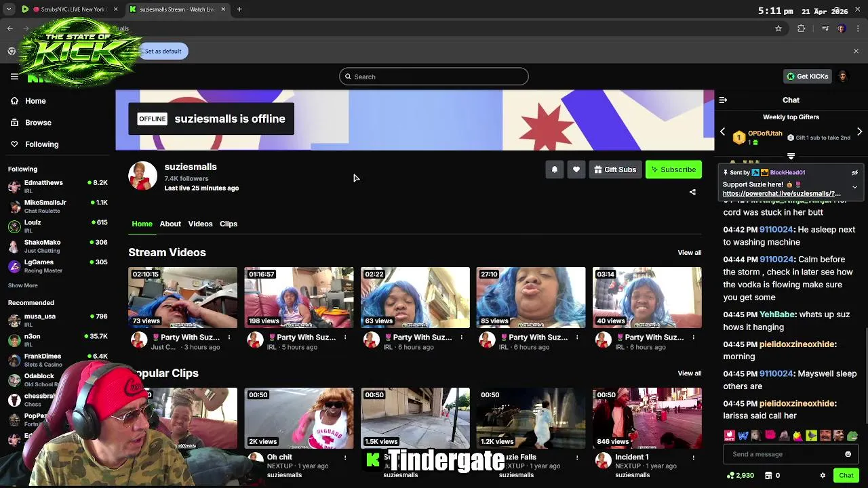Screen dimensions: 868x488
Task: Click the green Subscribe button
Action: pos(673,169)
